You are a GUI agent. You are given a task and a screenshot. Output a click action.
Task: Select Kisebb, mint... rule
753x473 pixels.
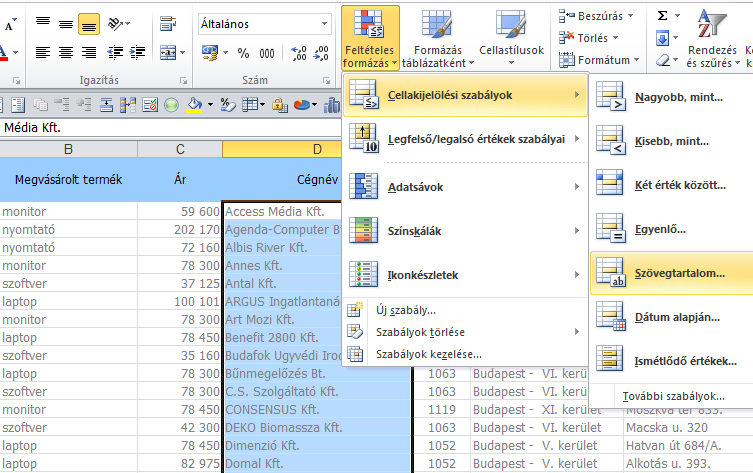(672, 142)
